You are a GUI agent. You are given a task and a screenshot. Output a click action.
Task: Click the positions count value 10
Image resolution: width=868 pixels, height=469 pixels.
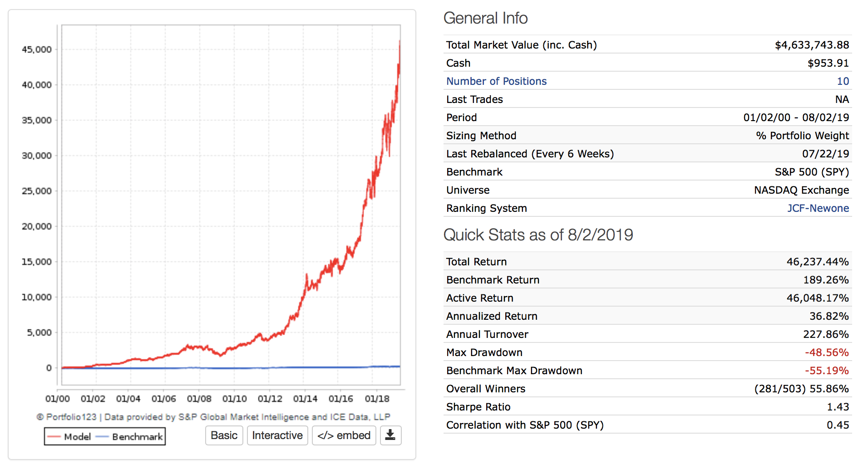coord(843,81)
